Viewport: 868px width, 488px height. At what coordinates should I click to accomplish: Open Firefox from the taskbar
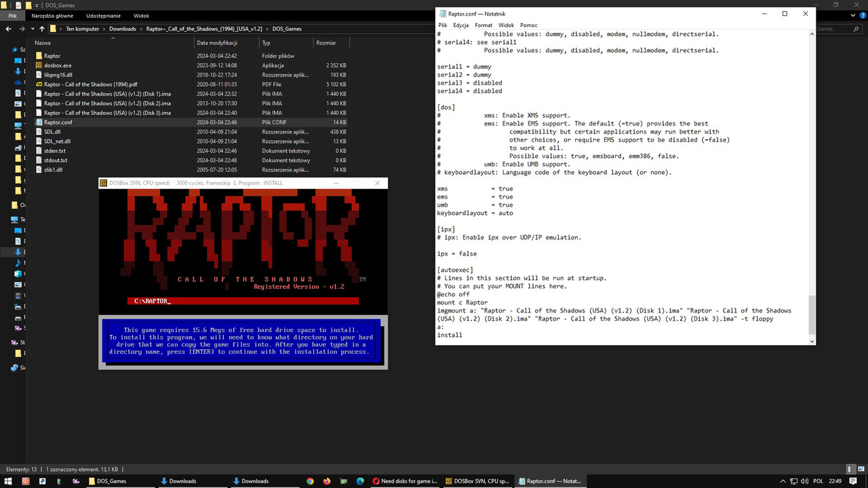(327, 481)
